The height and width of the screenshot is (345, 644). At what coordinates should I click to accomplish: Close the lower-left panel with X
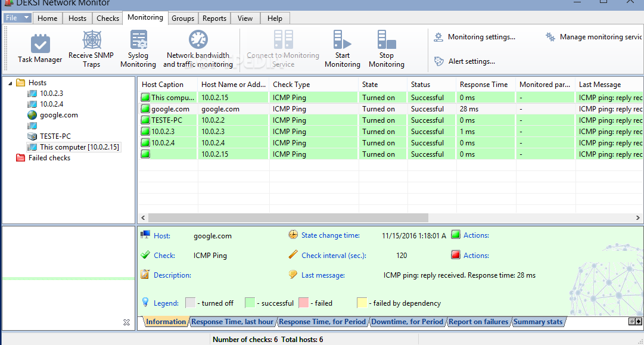pos(126,322)
